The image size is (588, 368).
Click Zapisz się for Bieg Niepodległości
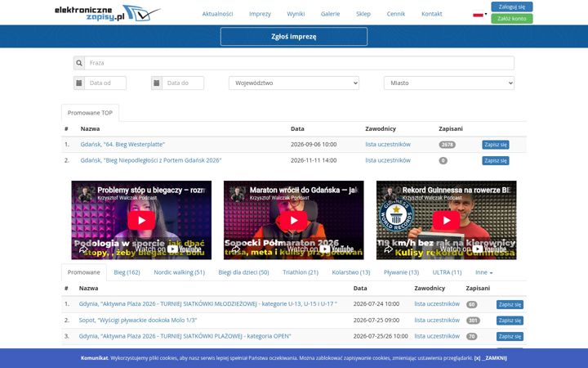[496, 161]
